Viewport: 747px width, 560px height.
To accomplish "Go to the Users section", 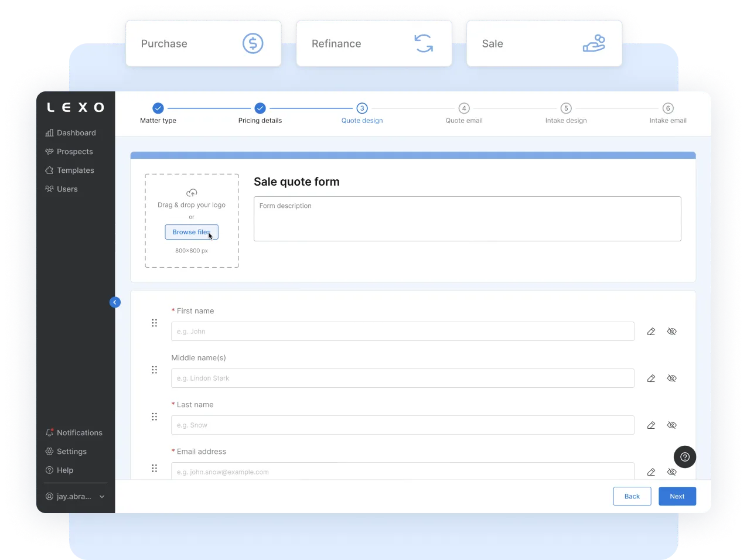I will click(68, 189).
